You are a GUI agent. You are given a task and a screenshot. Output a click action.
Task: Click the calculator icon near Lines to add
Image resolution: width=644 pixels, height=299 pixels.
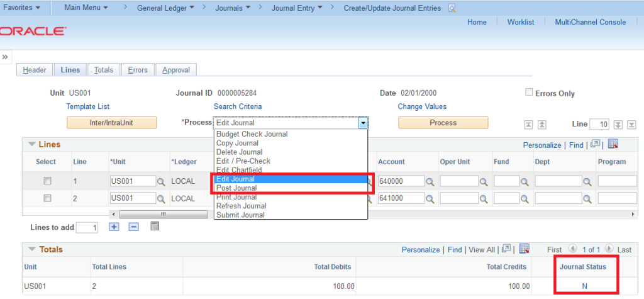point(155,226)
